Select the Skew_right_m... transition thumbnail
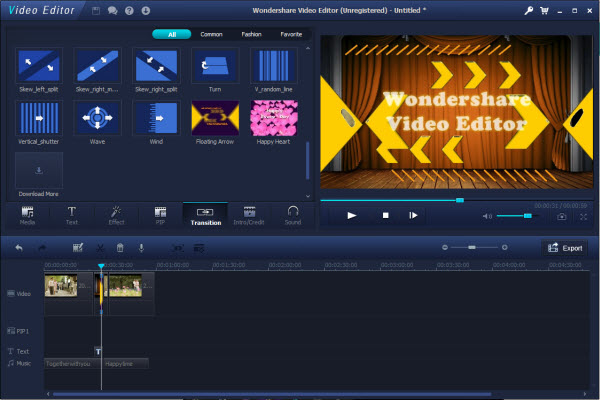 point(97,65)
